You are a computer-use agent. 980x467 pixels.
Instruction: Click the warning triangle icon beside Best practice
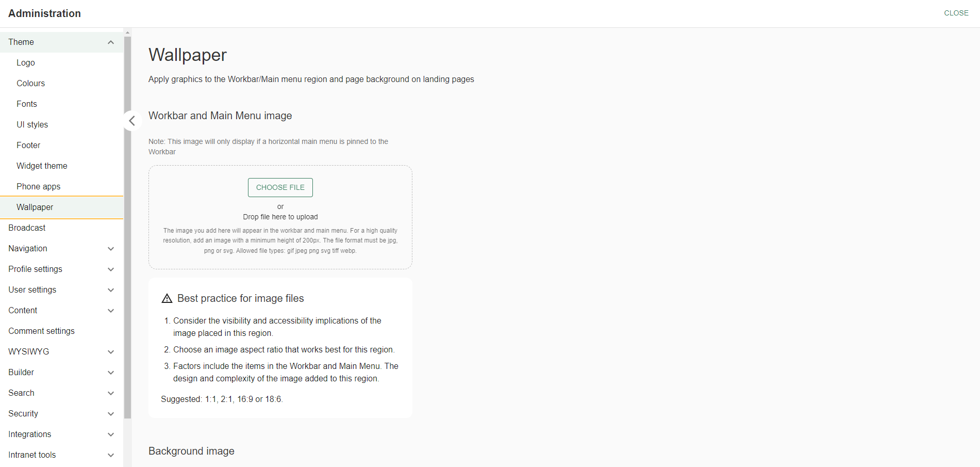click(167, 298)
